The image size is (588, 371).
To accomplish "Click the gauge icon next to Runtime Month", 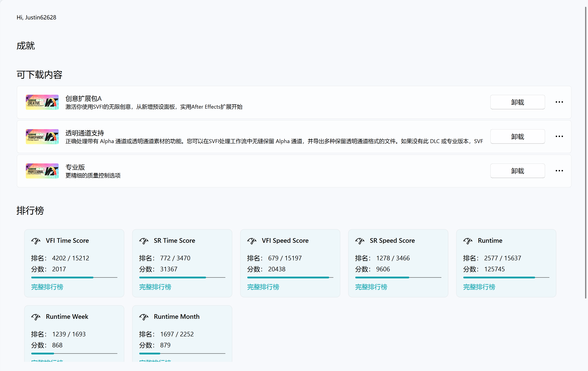I will point(144,317).
